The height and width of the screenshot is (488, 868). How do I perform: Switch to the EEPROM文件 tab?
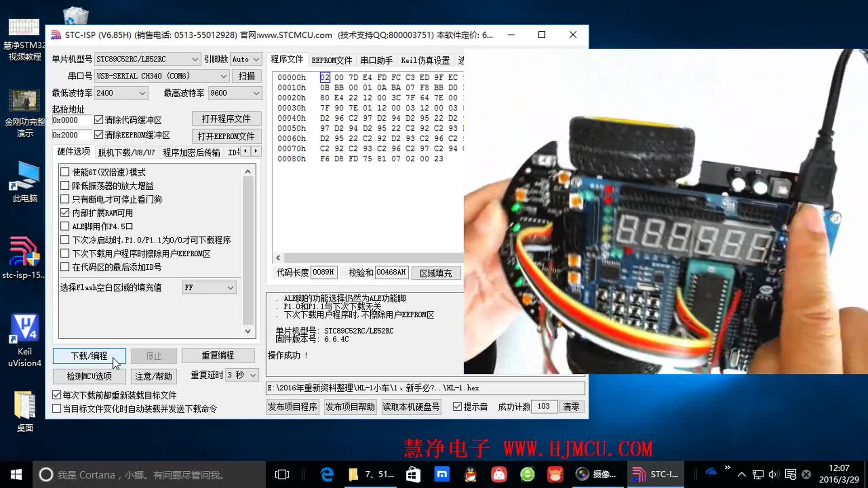tap(332, 60)
